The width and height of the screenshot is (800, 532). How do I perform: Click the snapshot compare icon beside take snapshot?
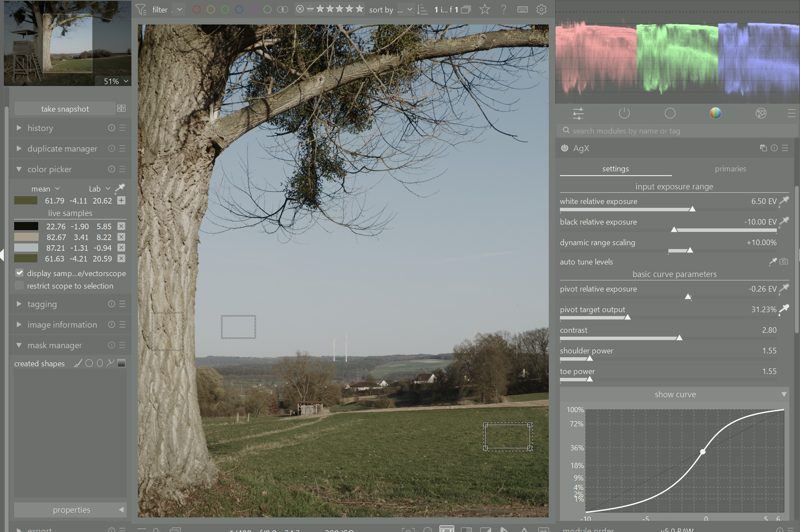click(x=122, y=109)
